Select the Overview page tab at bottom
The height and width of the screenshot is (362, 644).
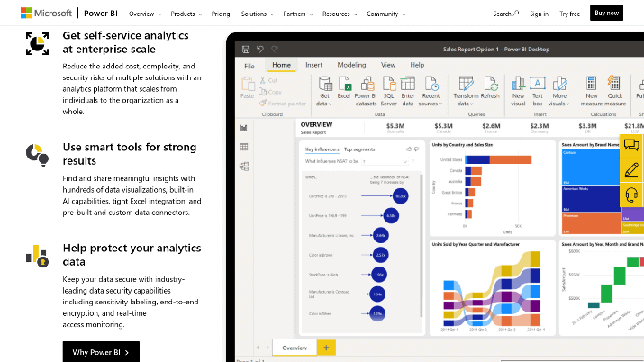[x=295, y=348]
